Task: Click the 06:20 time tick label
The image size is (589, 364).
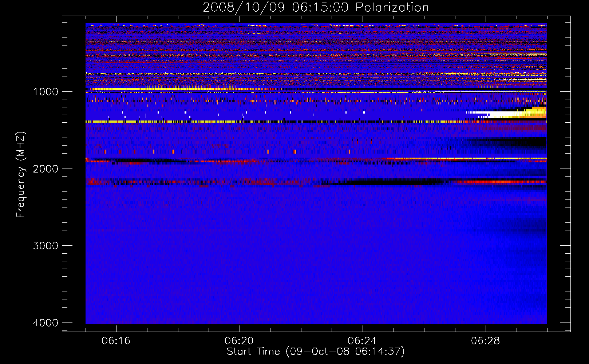Action: click(239, 341)
